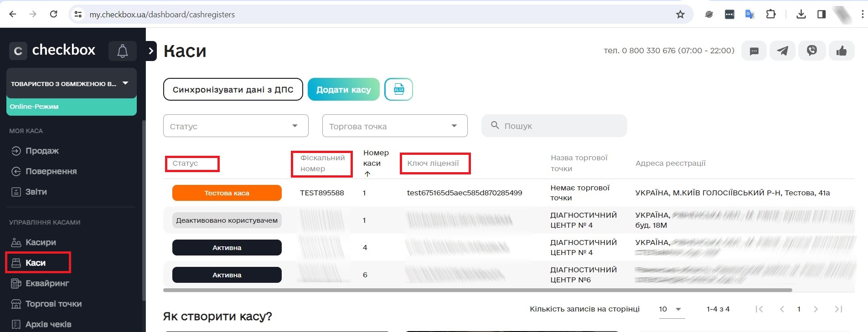Click the thumbs-up feedback icon
This screenshot has width=868, height=332.
(841, 51)
